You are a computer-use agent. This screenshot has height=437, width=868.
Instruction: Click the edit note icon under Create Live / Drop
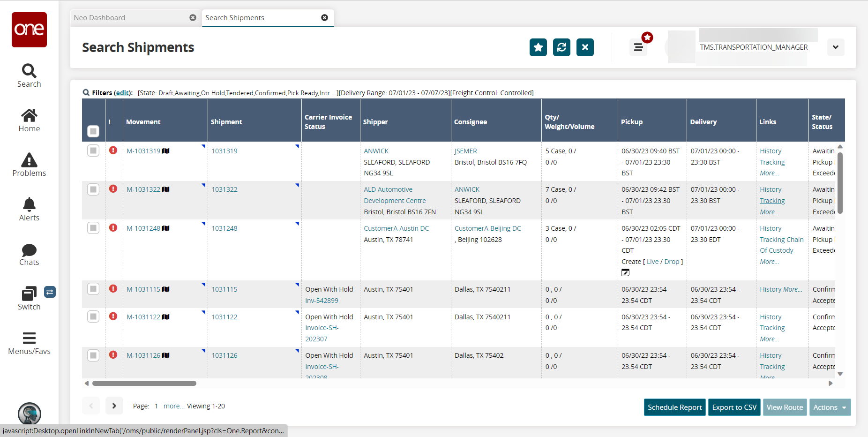625,272
